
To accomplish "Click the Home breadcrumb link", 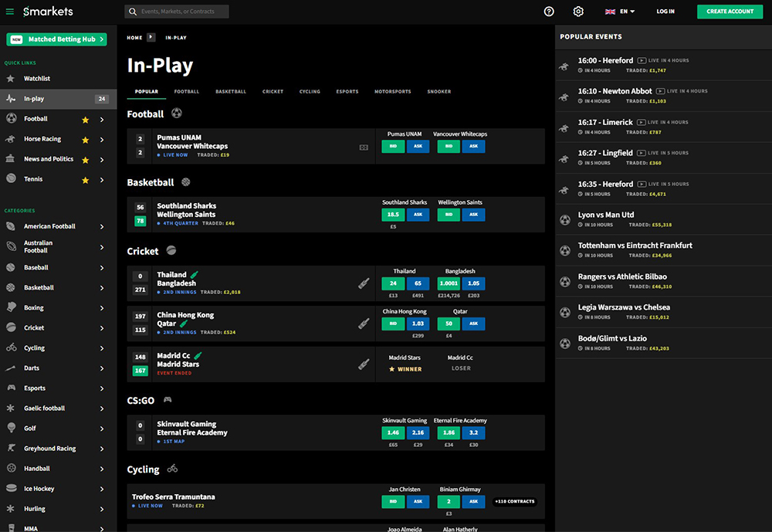I will [134, 37].
